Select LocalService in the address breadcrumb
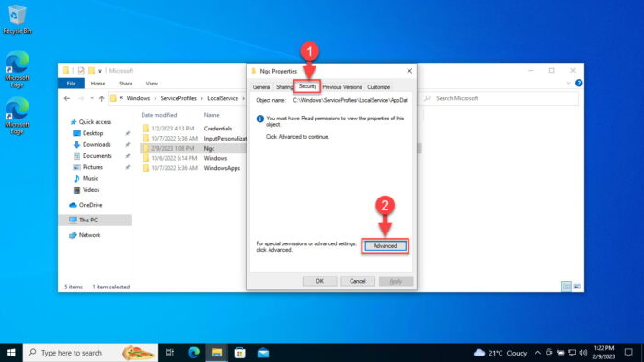 pyautogui.click(x=223, y=98)
